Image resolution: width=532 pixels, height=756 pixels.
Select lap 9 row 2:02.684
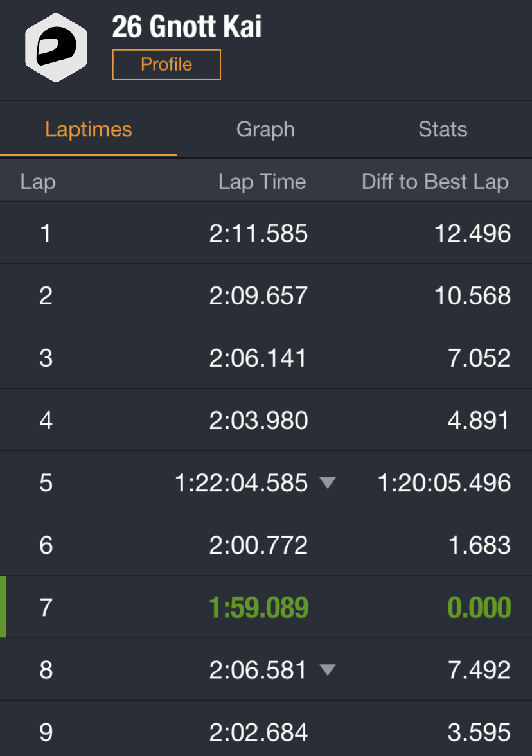258,732
